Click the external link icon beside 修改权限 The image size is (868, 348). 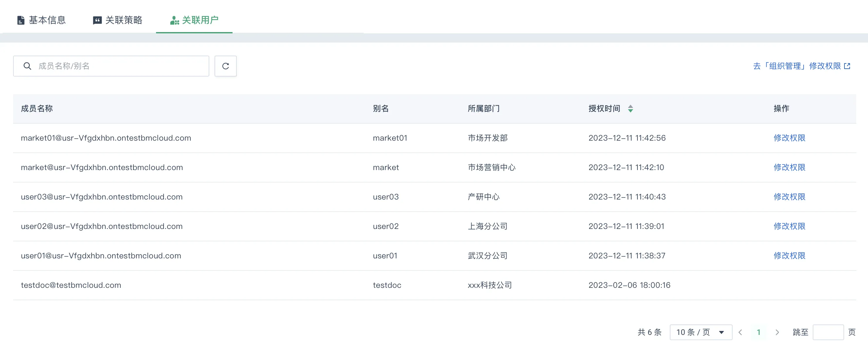click(847, 66)
